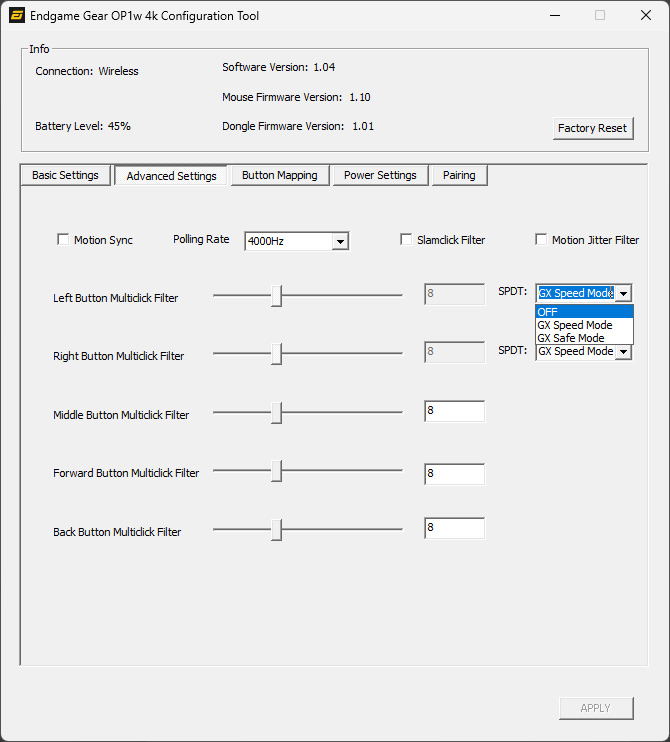Image resolution: width=670 pixels, height=742 pixels.
Task: Click the Right Button Multiclick Filter value field
Action: click(x=455, y=353)
